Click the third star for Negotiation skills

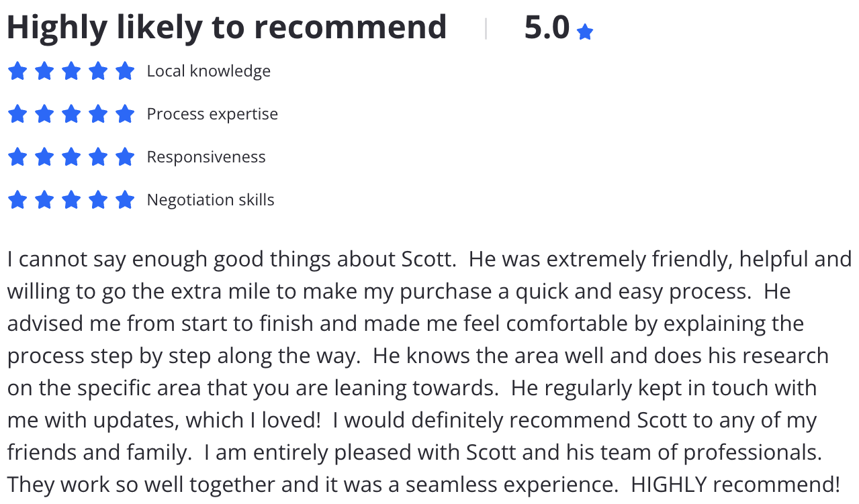tap(71, 200)
